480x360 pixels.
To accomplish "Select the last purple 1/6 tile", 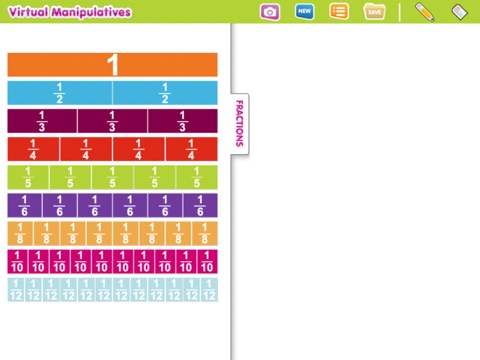I will [x=200, y=205].
